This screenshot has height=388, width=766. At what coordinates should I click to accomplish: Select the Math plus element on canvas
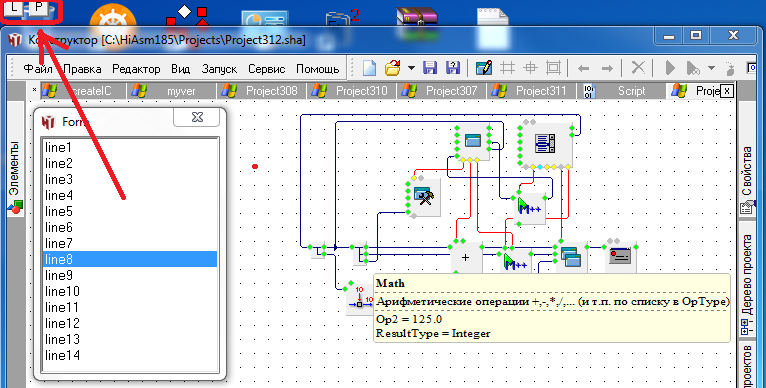coord(466,258)
